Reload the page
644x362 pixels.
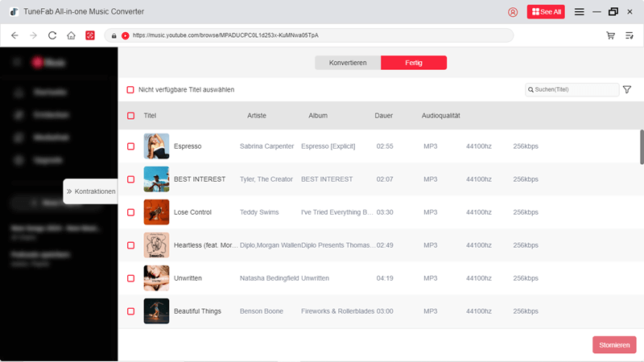pos(52,35)
